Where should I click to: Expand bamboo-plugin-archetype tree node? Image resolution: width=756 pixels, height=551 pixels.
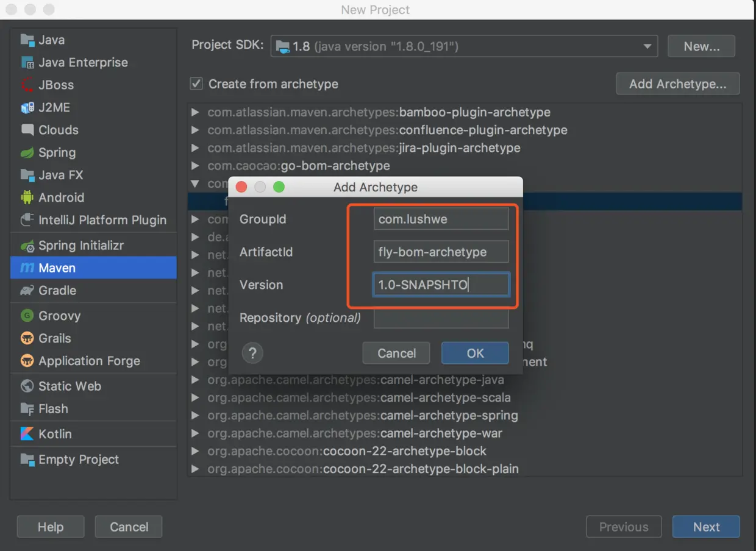[195, 112]
